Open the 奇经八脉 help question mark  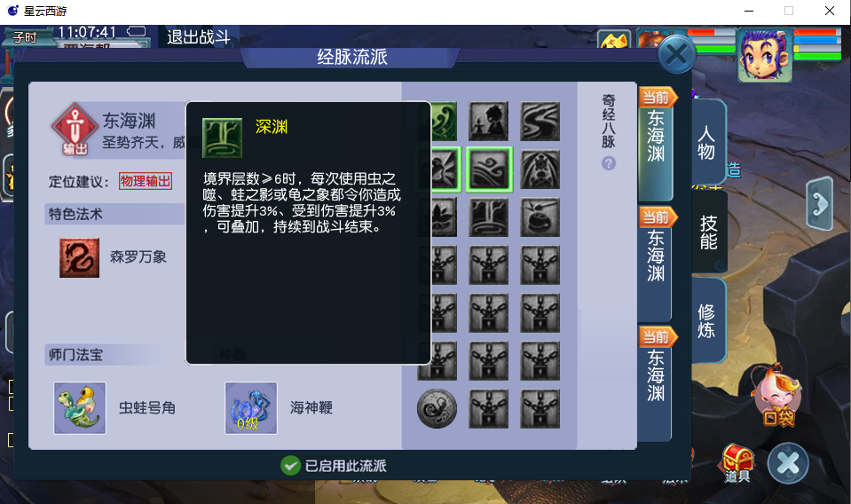tap(609, 163)
